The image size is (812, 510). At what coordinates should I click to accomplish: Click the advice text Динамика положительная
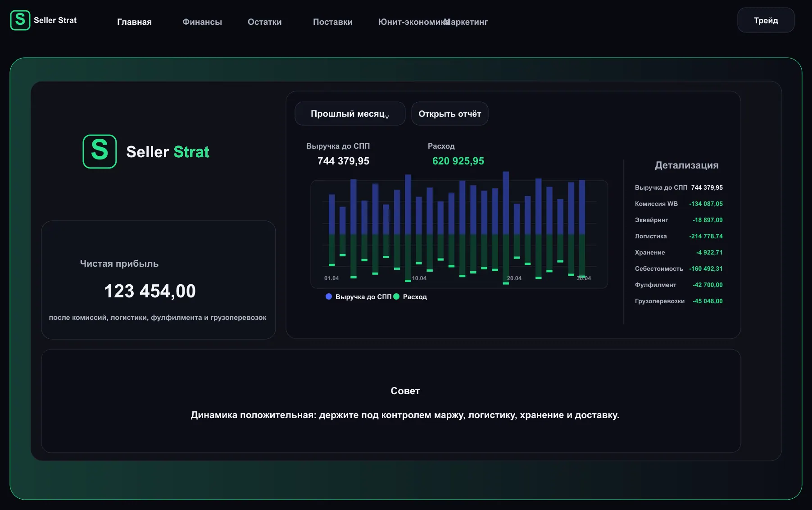pos(405,415)
